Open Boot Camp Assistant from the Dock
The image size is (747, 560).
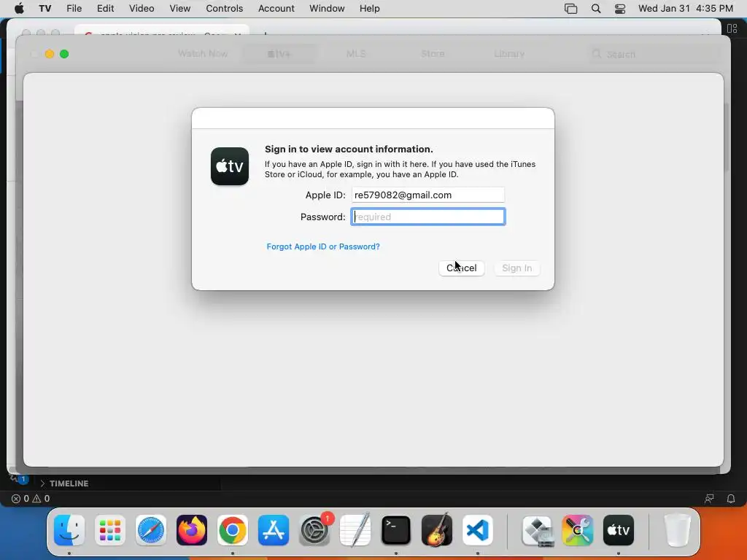pos(538,530)
